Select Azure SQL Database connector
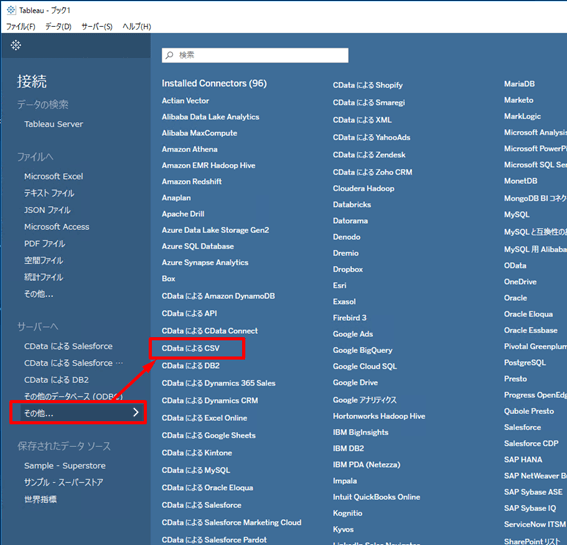The image size is (567, 545). 198,246
